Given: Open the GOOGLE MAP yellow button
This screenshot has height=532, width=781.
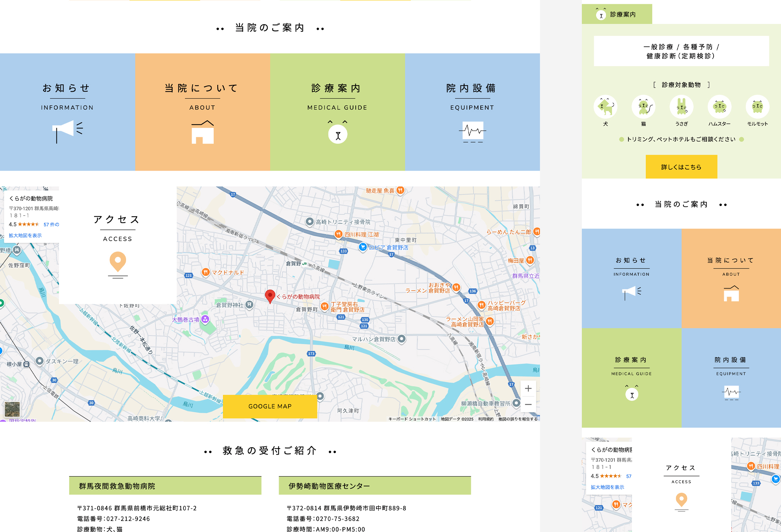Looking at the screenshot, I should click(270, 406).
